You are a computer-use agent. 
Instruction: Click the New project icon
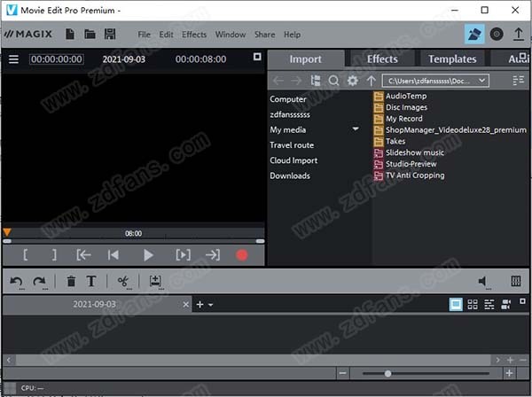pyautogui.click(x=70, y=34)
